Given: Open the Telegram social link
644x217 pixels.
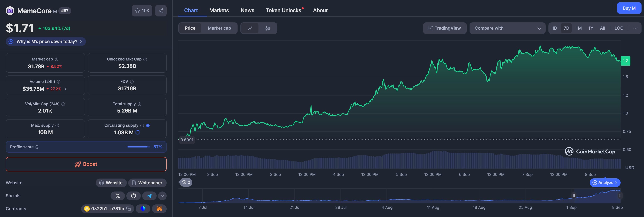Looking at the screenshot, I should click(x=149, y=196).
